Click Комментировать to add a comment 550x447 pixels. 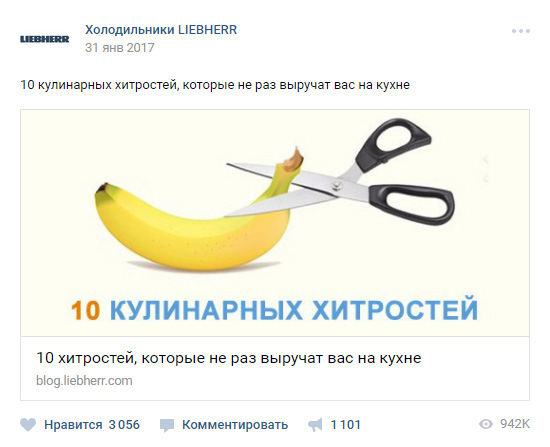click(x=235, y=425)
